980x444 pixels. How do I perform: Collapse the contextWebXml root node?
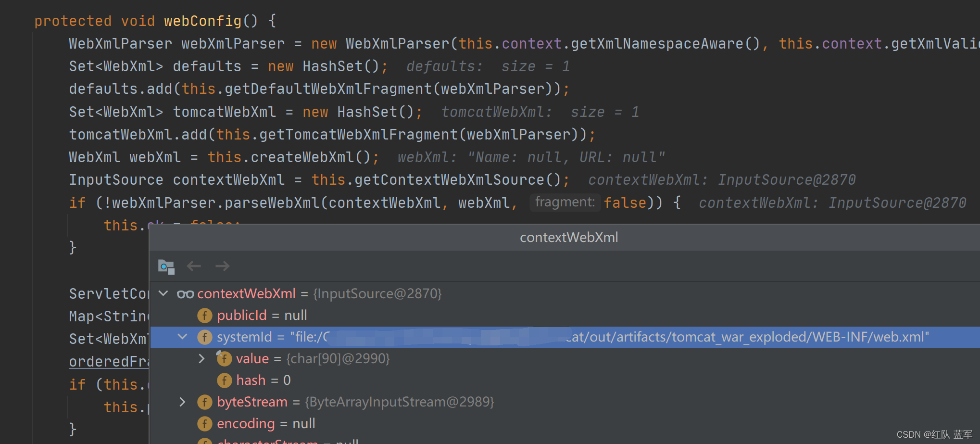(x=163, y=293)
